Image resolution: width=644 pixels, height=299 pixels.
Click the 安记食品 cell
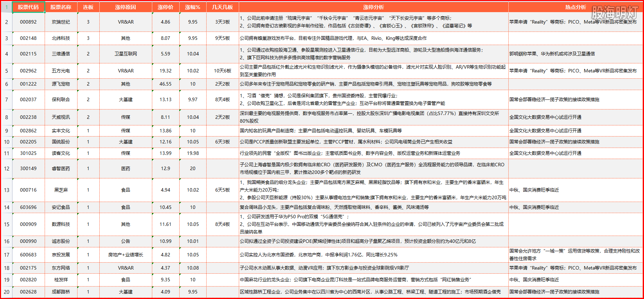[x=61, y=207]
